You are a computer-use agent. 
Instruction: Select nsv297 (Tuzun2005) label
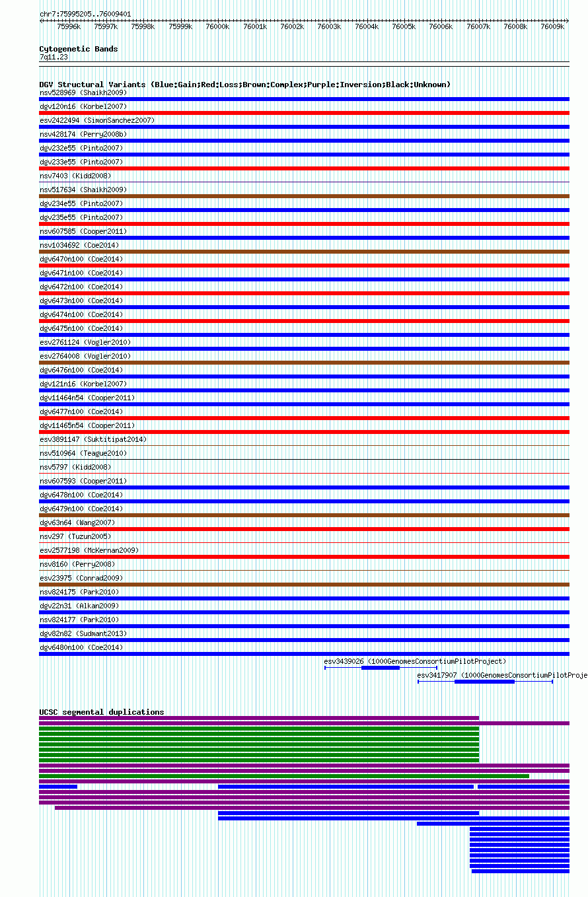[75, 536]
